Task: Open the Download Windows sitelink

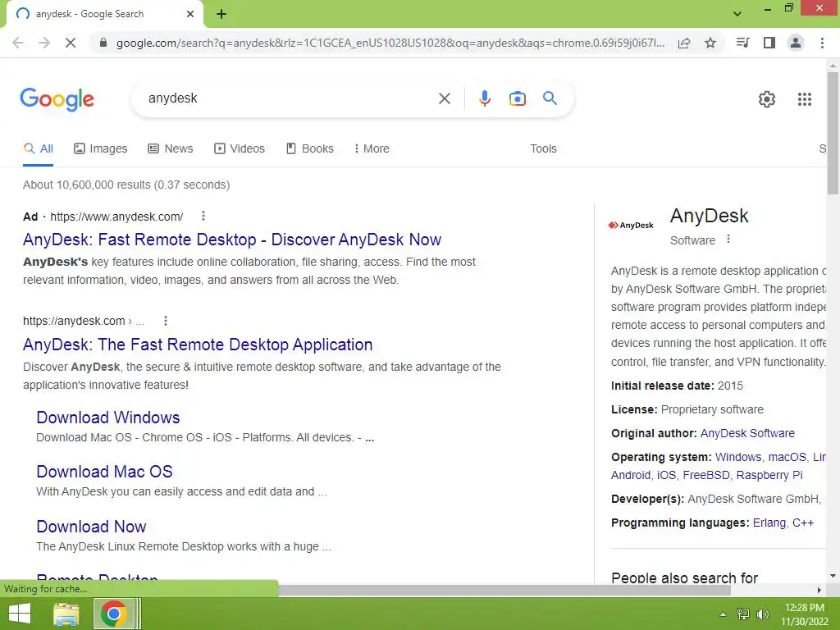Action: pos(108,418)
